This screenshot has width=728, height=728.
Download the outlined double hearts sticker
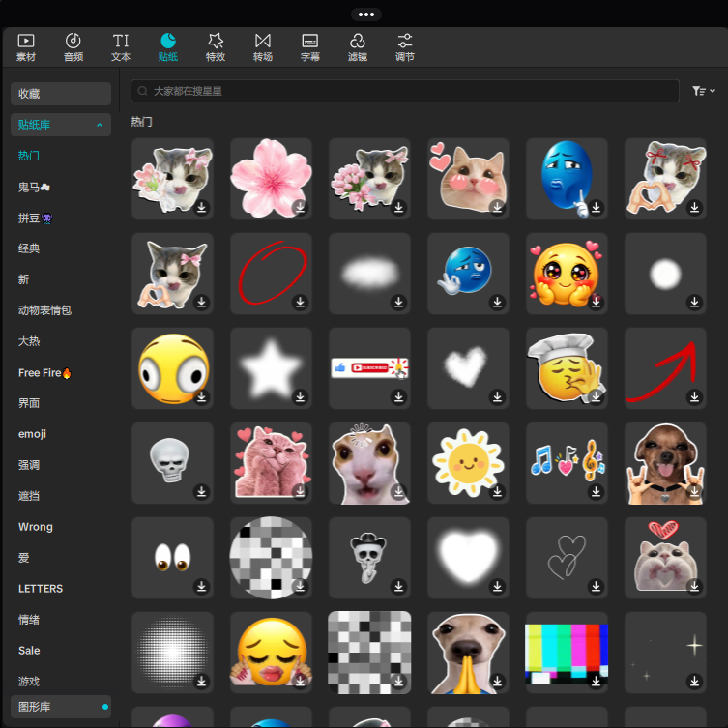tap(597, 587)
